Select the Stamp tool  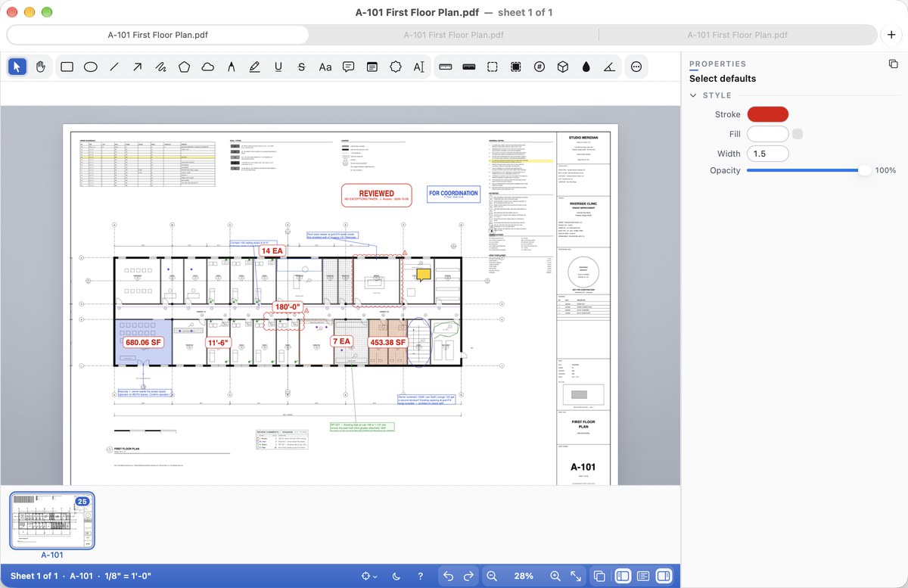point(395,67)
